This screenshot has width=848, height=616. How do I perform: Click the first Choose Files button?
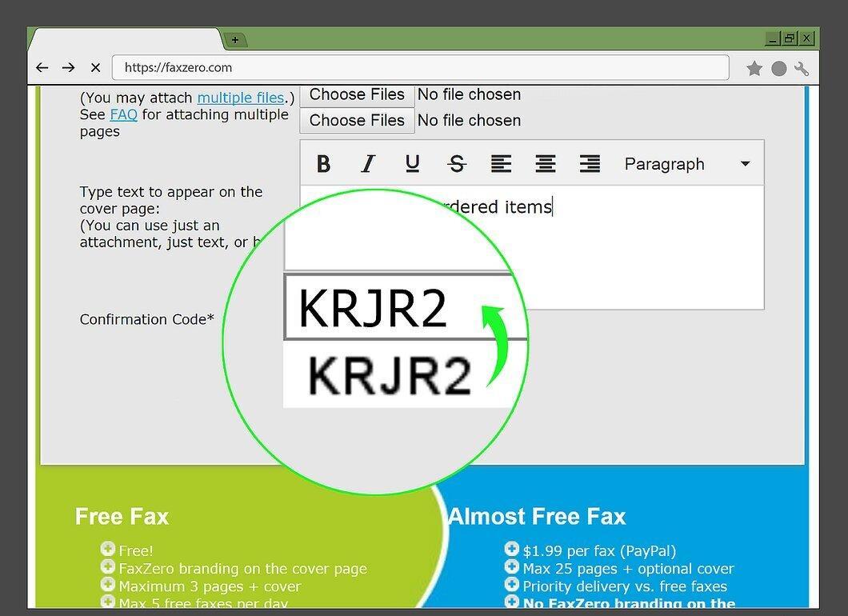[x=357, y=94]
